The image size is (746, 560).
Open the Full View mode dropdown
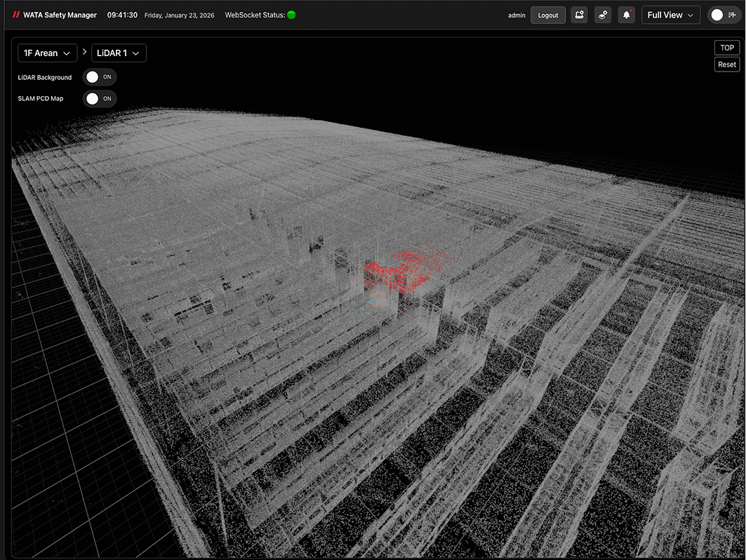click(671, 15)
